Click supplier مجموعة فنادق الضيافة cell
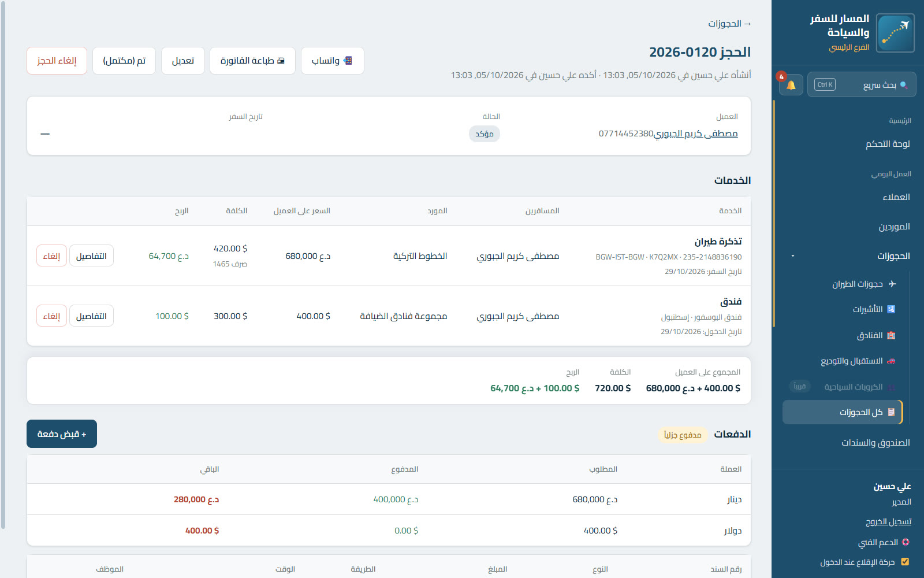 (x=403, y=316)
